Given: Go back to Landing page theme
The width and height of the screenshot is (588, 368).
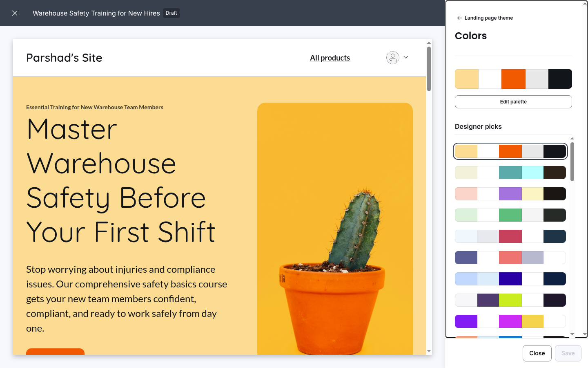Looking at the screenshot, I should pyautogui.click(x=485, y=18).
